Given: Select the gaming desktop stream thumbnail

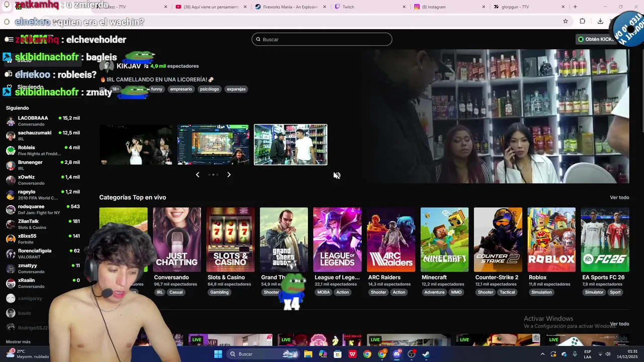Looking at the screenshot, I should click(x=213, y=145).
